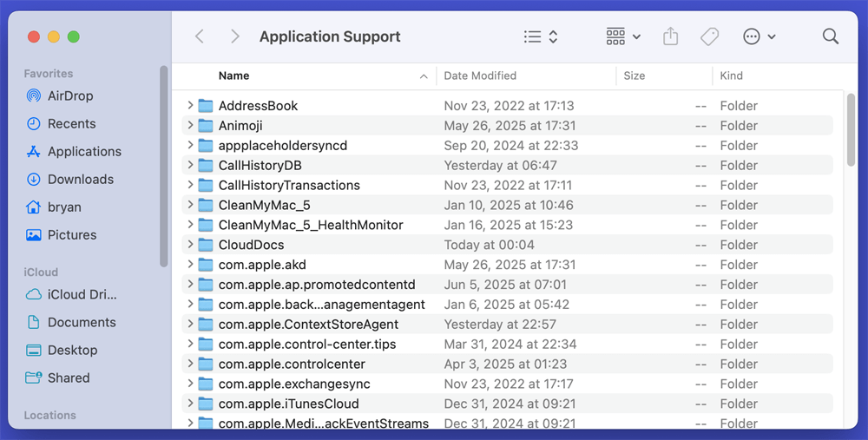Viewport: 868px width, 440px height.
Task: Sort by the Date Modified column
Action: pos(480,76)
